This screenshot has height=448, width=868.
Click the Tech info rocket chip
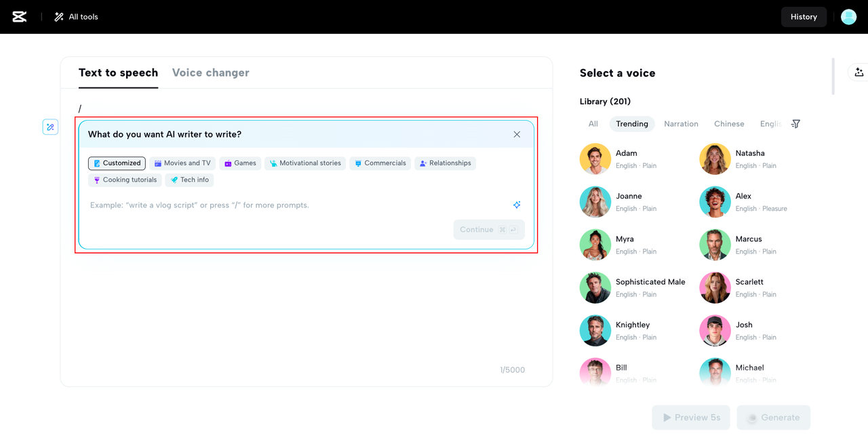(189, 180)
